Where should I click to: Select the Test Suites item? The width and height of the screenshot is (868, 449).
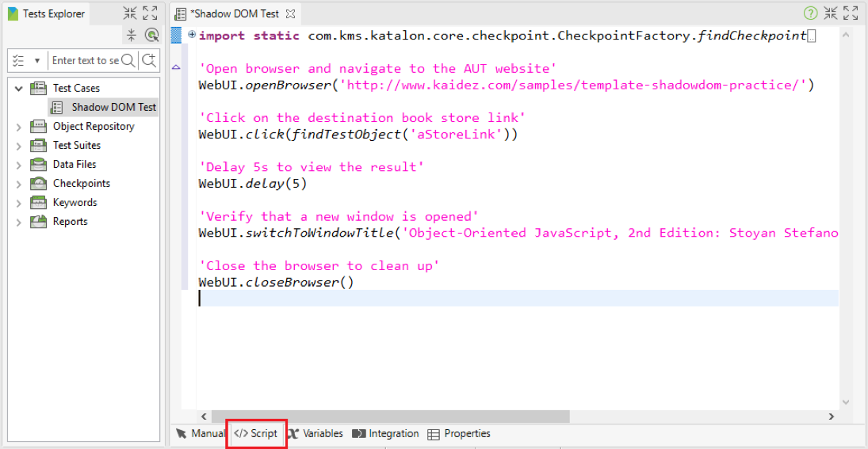[x=77, y=146]
